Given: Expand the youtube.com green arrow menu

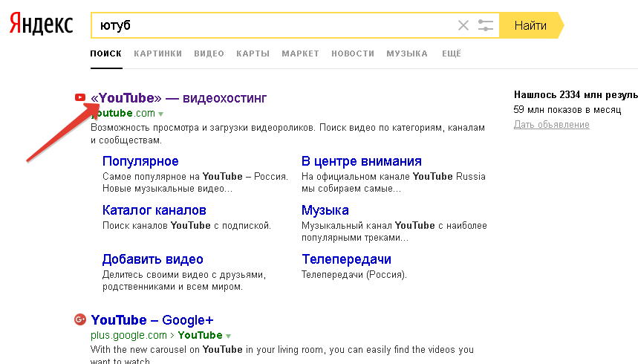Looking at the screenshot, I should click(160, 114).
